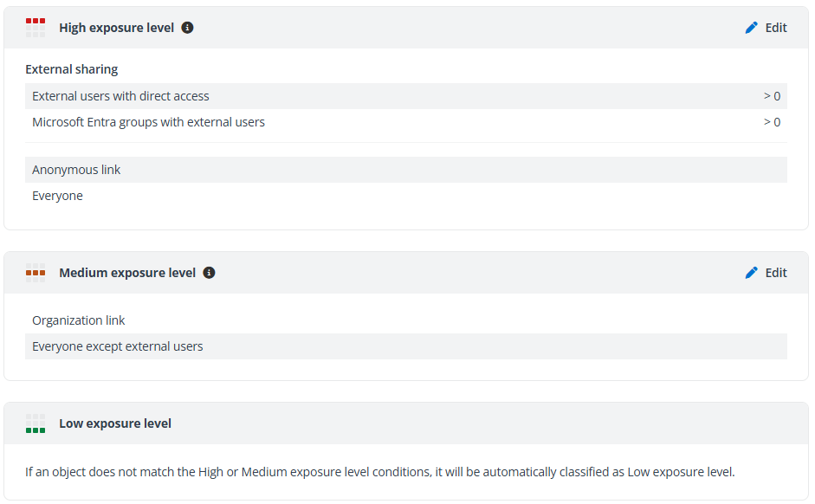Screen dimensions: 815x504
Task: Open the Medium exposure level info tooltip icon
Action: [x=208, y=272]
